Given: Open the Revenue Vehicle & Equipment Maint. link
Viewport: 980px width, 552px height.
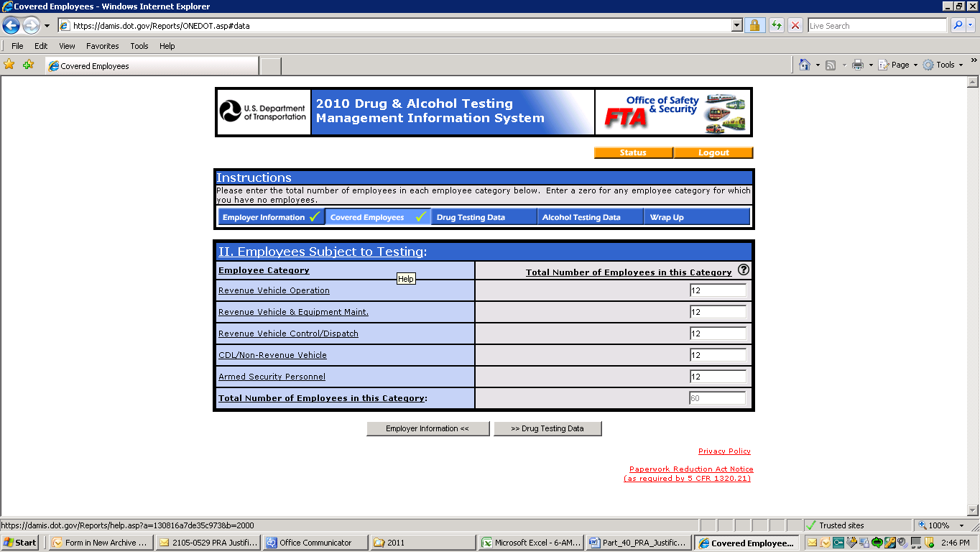Looking at the screenshot, I should click(293, 312).
